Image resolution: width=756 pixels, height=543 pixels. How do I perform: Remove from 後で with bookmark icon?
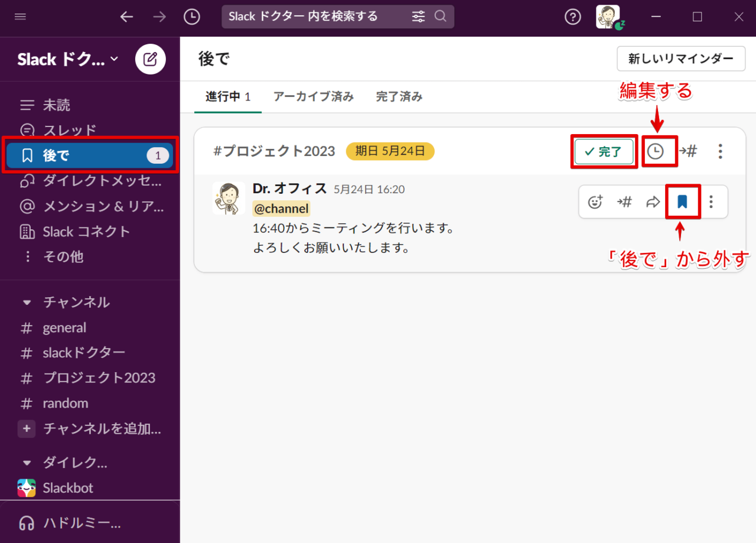(x=683, y=202)
